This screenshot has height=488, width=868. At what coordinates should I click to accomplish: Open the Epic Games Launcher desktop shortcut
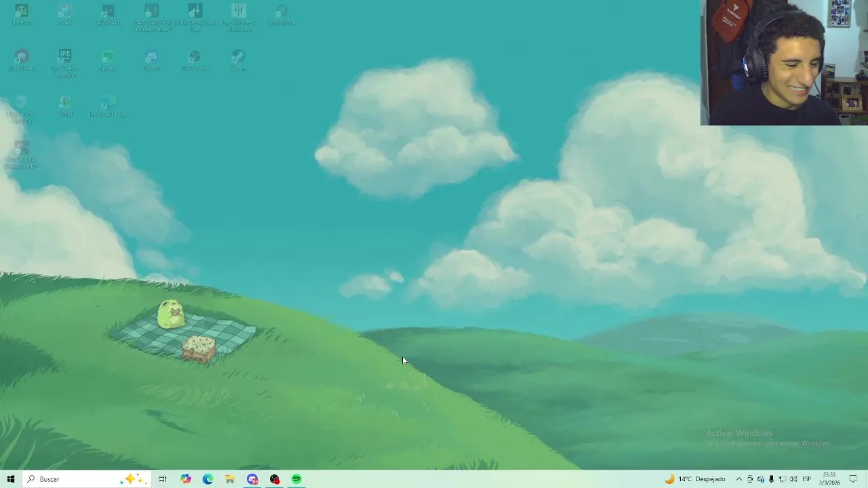[x=64, y=62]
